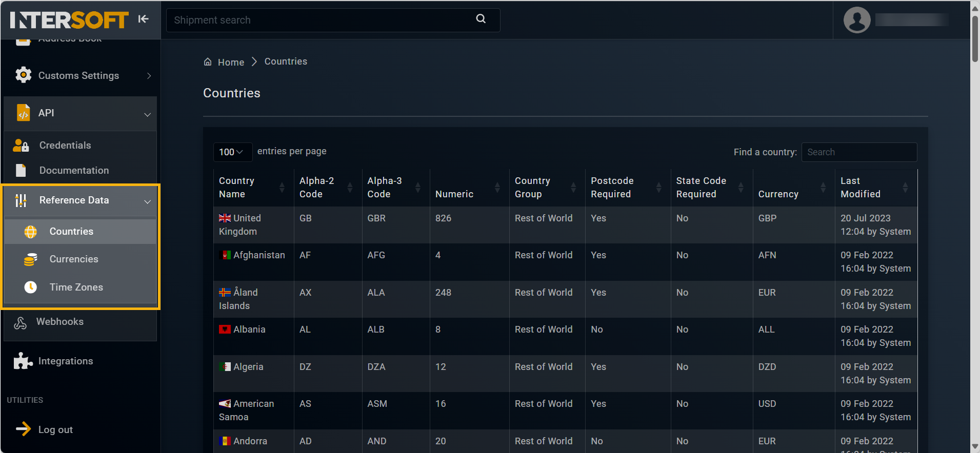This screenshot has width=980, height=453.
Task: Click the Integrations puzzle piece icon
Action: click(x=23, y=361)
